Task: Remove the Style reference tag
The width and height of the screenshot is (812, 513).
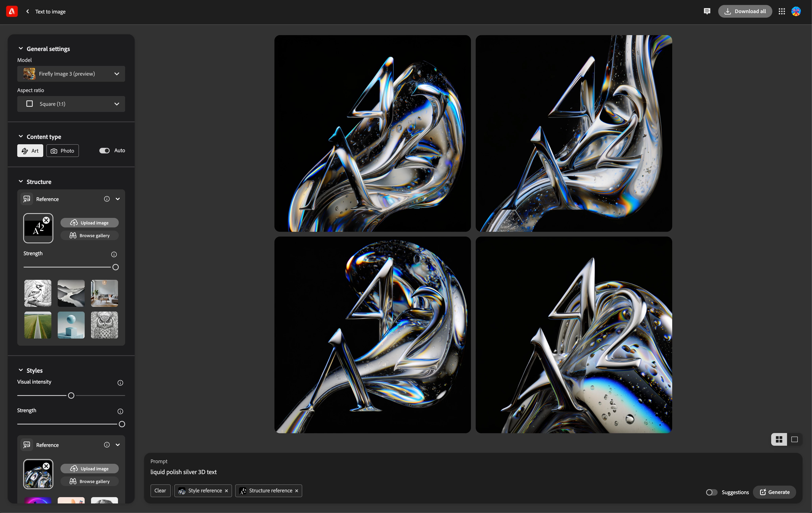Action: pos(227,491)
